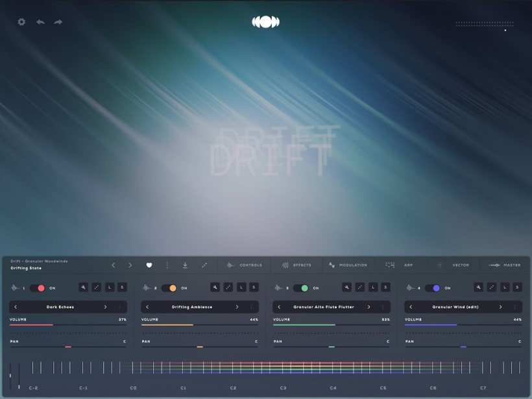This screenshot has height=399, width=532.
Task: Previous sound before Granular Alto Flute Flutter
Action: pos(279,307)
